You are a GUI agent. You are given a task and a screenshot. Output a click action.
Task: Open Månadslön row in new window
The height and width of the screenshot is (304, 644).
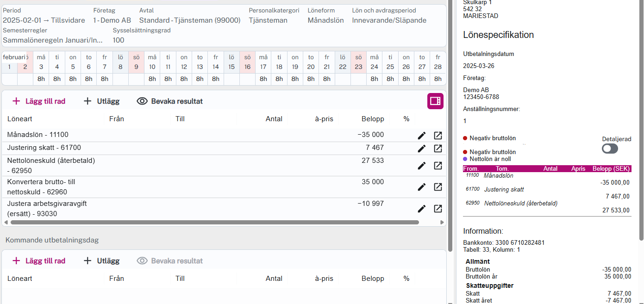pos(438,136)
